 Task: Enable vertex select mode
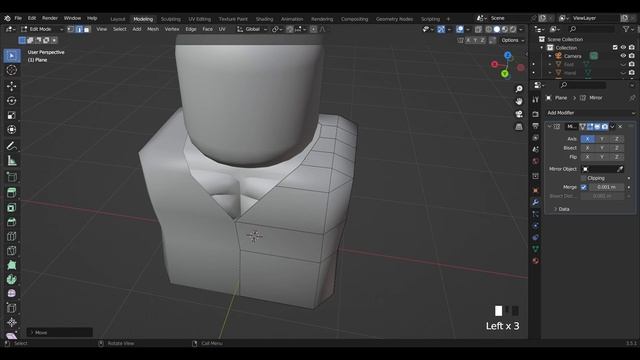tap(71, 29)
